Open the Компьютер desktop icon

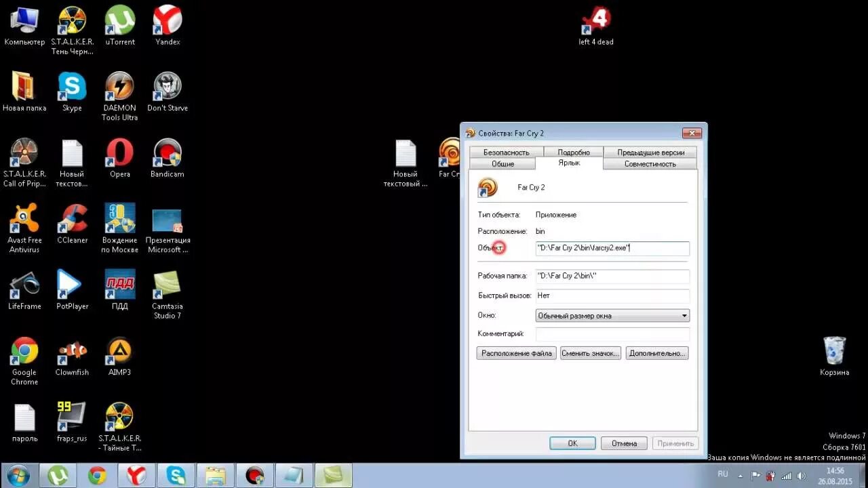[24, 27]
